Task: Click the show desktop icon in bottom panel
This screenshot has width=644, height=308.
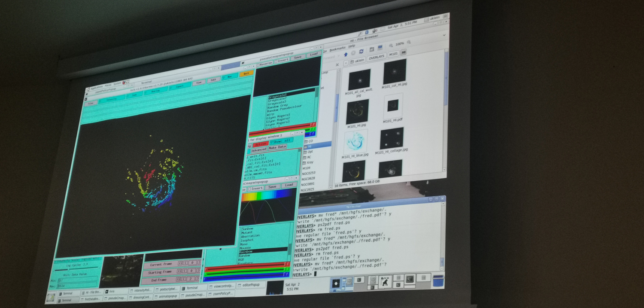Action: click(51, 297)
